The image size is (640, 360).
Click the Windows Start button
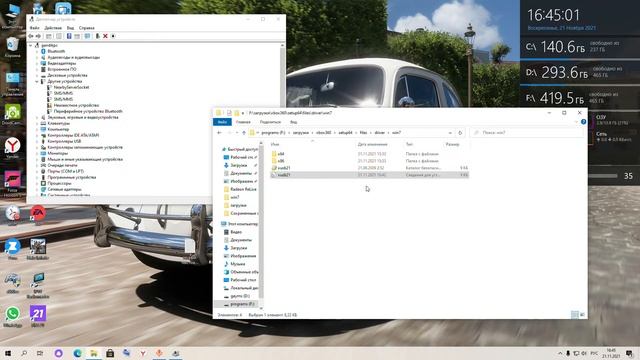[x=8, y=353]
